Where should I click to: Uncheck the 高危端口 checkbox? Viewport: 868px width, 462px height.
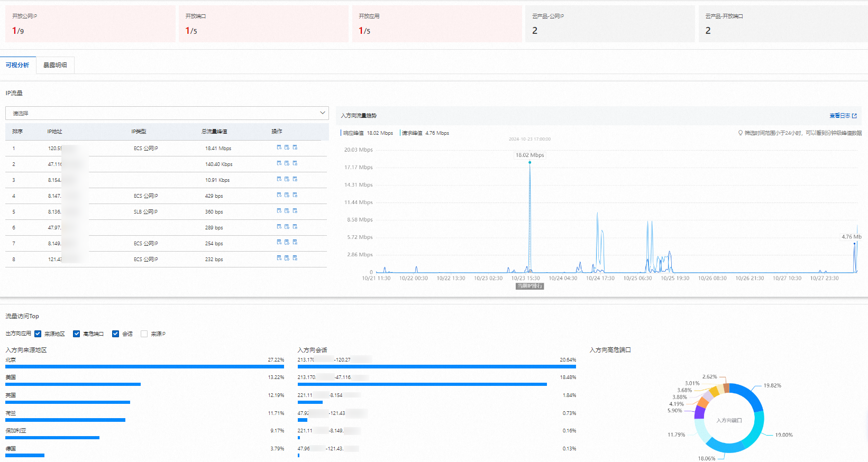tap(76, 334)
